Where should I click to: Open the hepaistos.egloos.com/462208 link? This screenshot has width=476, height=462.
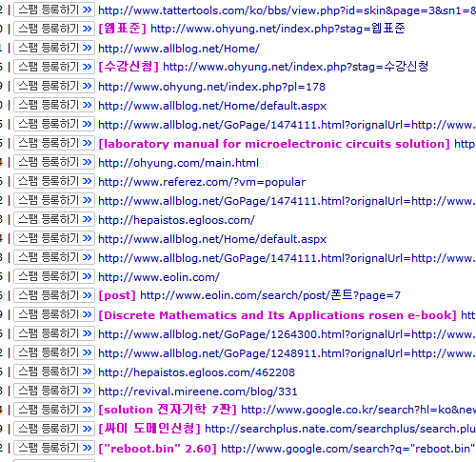click(x=196, y=372)
